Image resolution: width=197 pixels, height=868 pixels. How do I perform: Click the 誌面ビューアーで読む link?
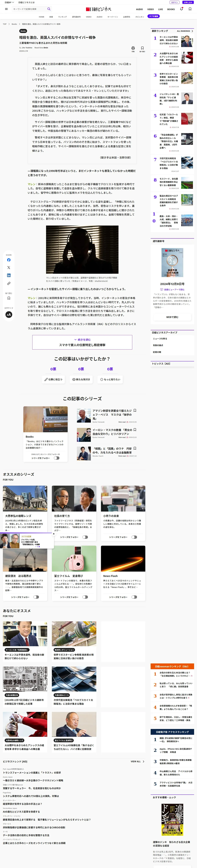coord(172,289)
